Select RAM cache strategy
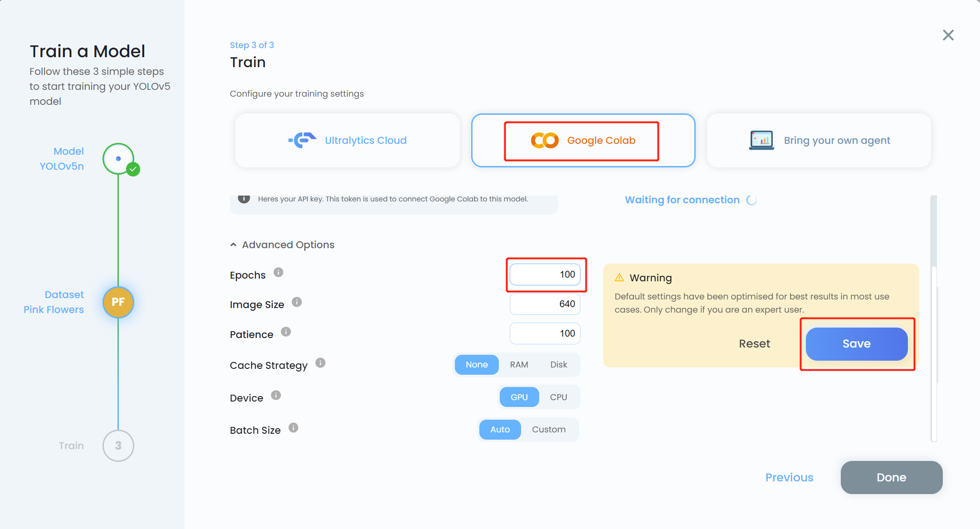This screenshot has width=980, height=529. click(519, 365)
